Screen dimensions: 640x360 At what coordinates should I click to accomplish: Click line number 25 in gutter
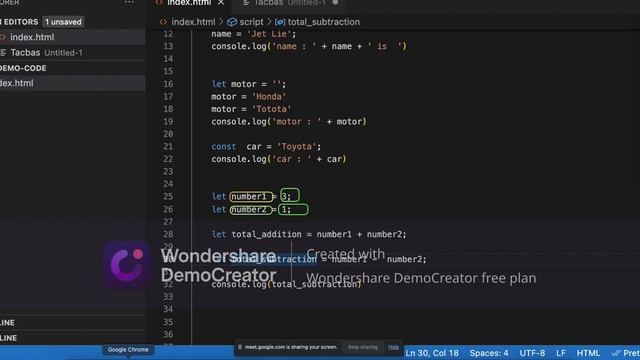tap(168, 197)
